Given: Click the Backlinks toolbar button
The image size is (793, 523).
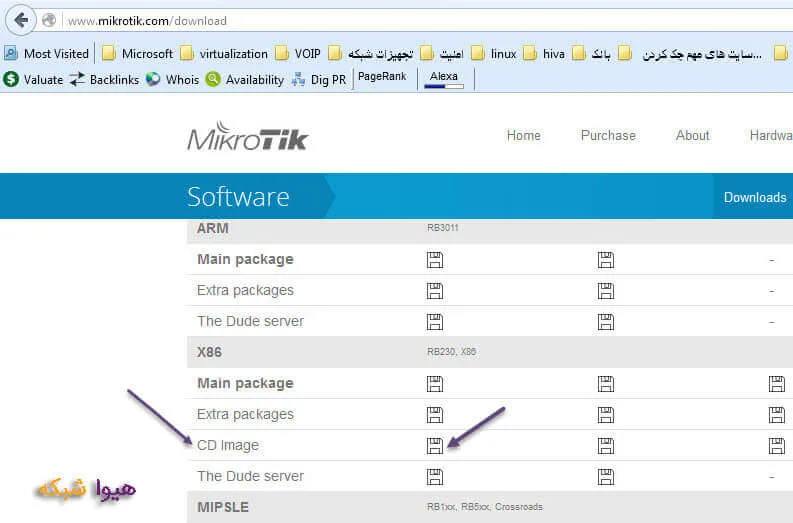Looking at the screenshot, I should pos(104,79).
